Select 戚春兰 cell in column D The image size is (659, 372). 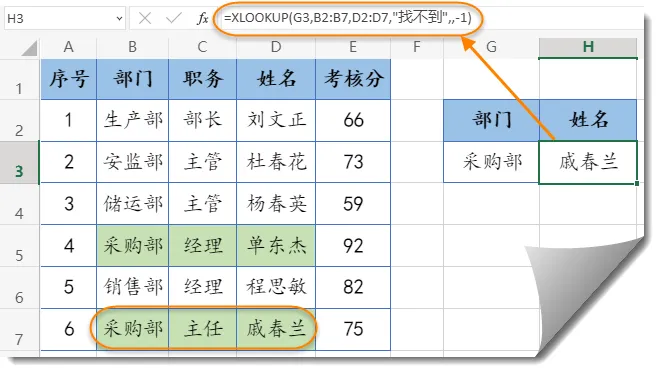276,329
